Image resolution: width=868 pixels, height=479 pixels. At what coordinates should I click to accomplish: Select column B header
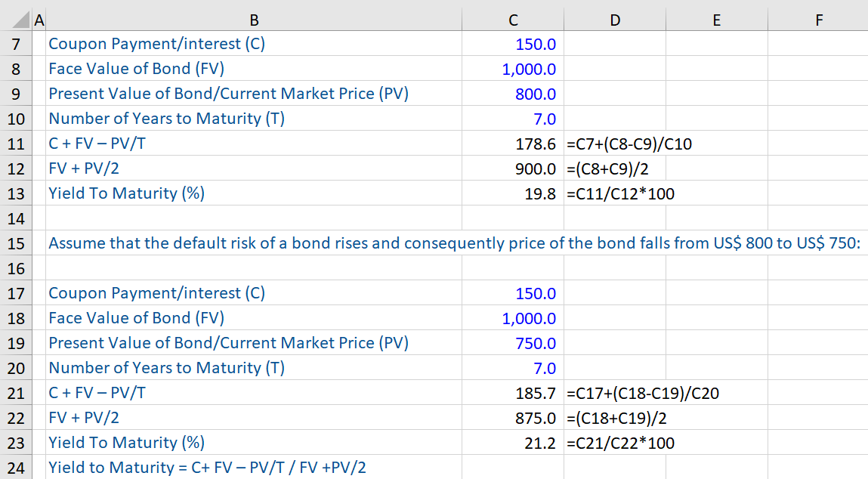click(254, 20)
